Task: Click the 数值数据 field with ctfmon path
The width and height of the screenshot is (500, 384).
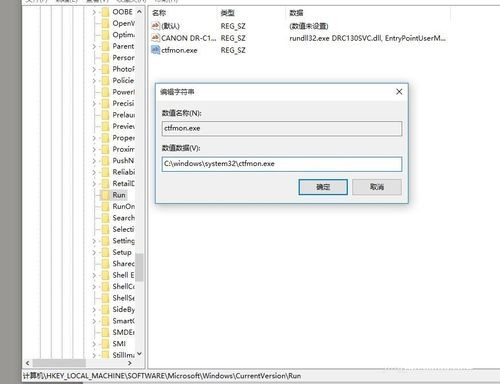Action: [282, 164]
